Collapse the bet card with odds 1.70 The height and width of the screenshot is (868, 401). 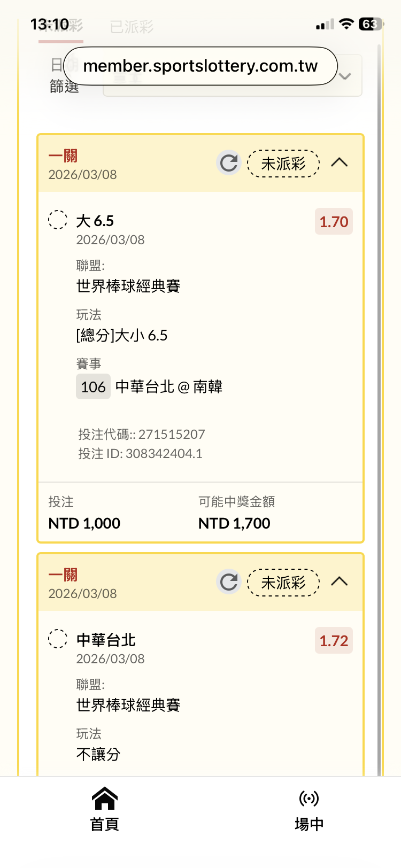(340, 162)
